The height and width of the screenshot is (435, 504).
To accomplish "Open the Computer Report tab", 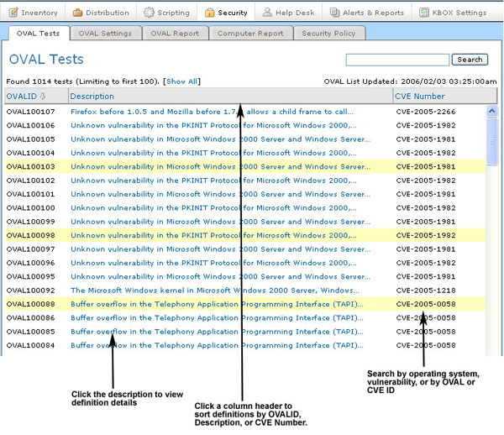I will point(251,34).
